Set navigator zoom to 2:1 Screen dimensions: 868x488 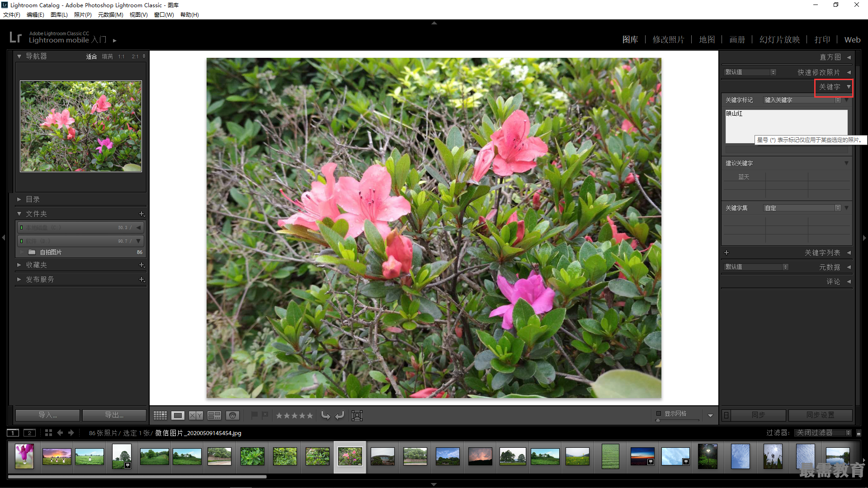pos(135,56)
